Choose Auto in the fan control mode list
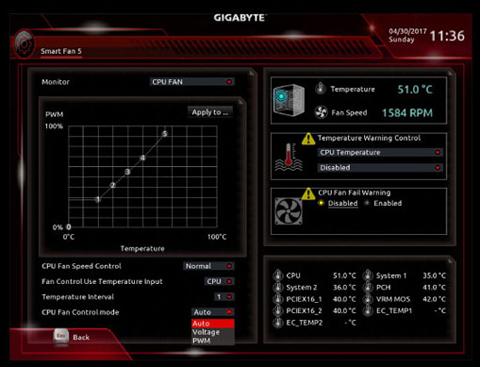Image resolution: width=480 pixels, height=367 pixels. click(x=213, y=323)
